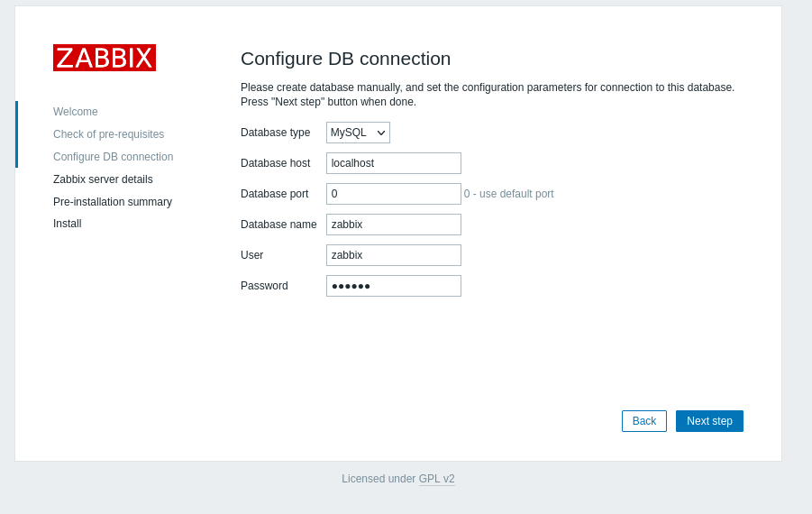
Task: Click the Password label
Action: coord(264,286)
